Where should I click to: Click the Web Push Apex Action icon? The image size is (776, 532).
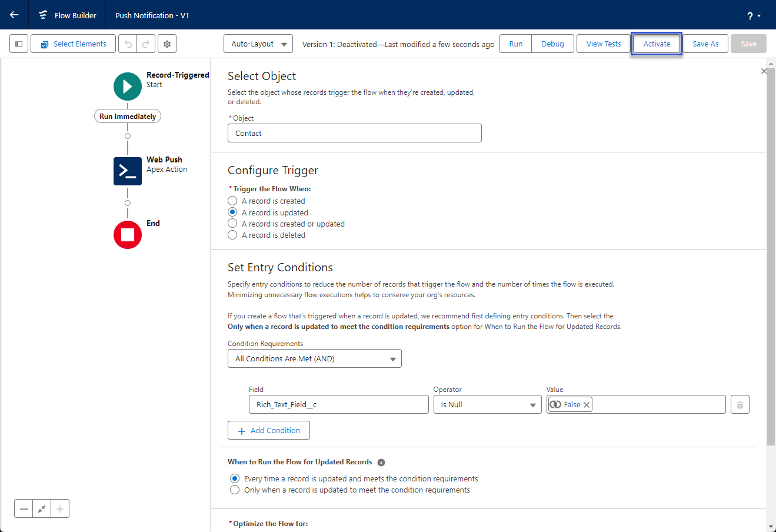click(128, 171)
